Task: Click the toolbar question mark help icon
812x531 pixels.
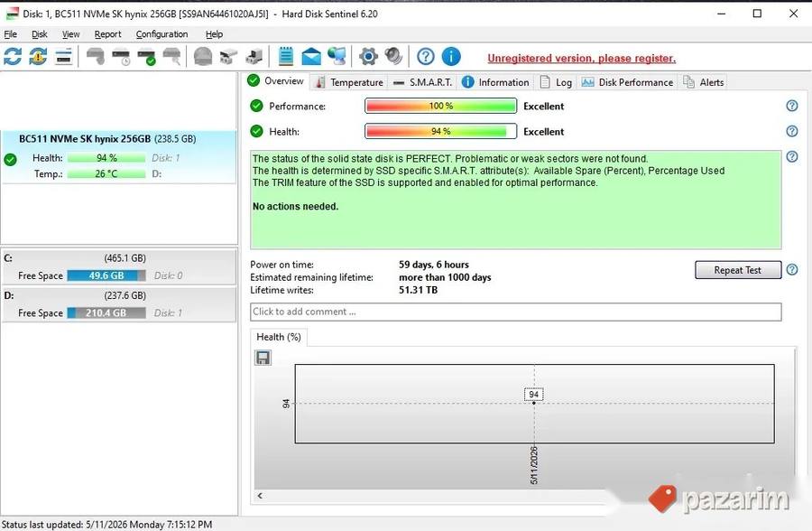Action: [x=426, y=56]
